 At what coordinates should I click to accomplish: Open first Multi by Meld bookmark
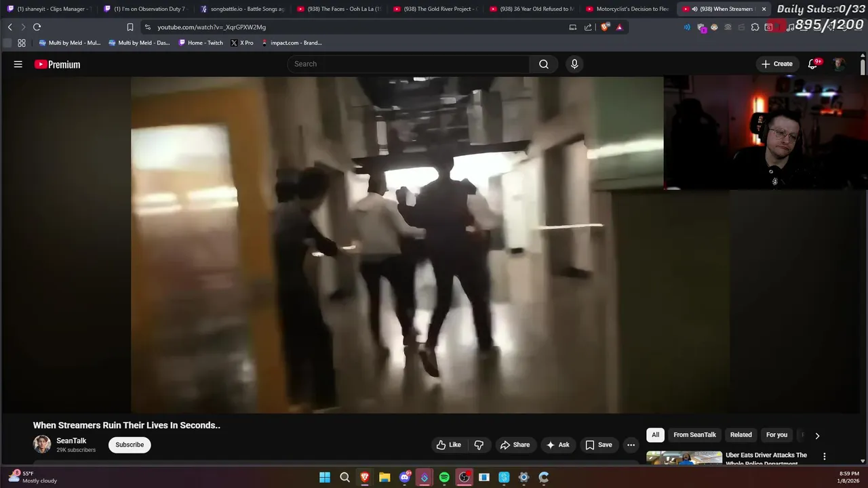[x=70, y=43]
